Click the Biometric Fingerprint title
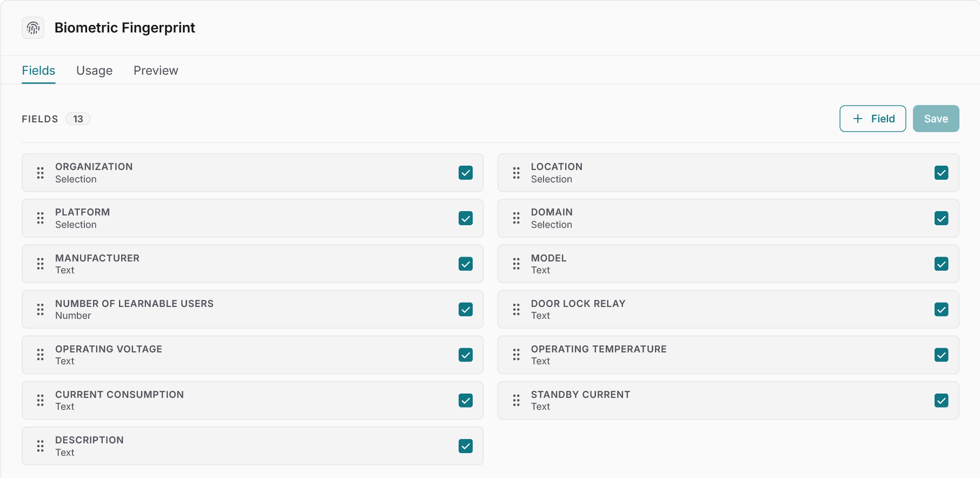This screenshot has height=478, width=980. point(124,28)
